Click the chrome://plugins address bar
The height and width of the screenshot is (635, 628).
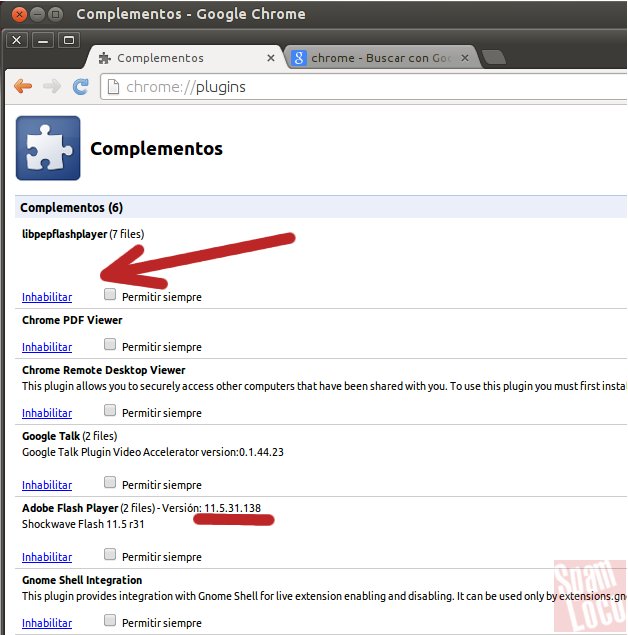pos(364,87)
